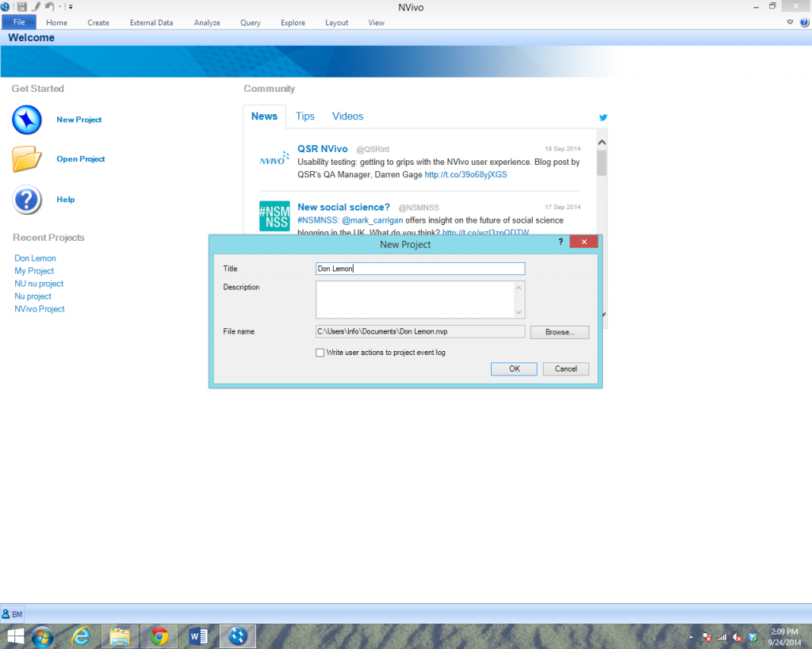Open Customize Quick Access Toolbar dropdown
The image size is (812, 649).
pos(71,7)
